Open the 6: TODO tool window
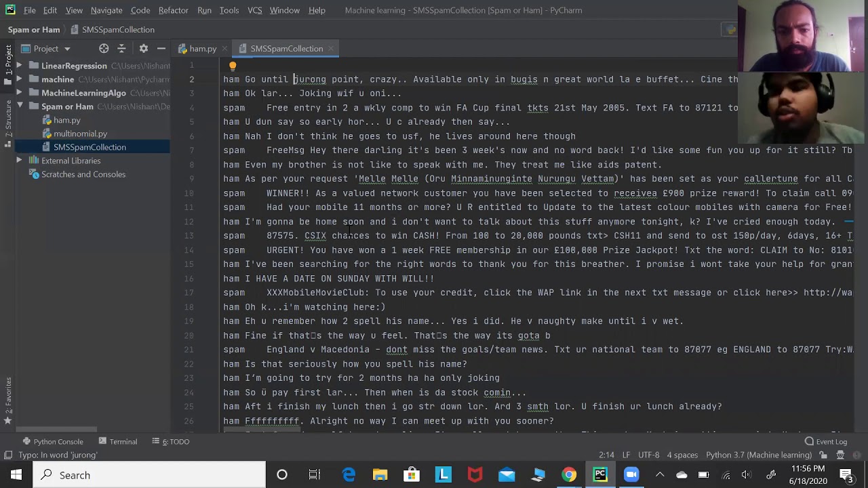Screen dimensions: 868x488 pos(172,441)
